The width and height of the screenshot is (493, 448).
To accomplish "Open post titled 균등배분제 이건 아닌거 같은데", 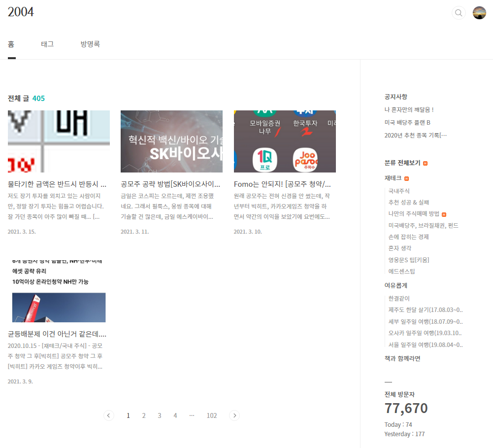I will tap(57, 334).
